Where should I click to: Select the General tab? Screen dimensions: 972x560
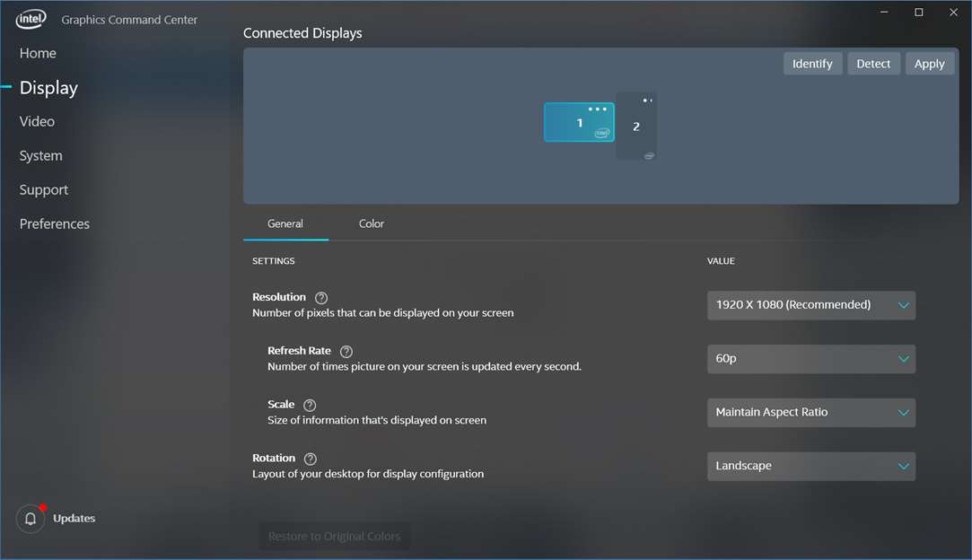pos(285,223)
